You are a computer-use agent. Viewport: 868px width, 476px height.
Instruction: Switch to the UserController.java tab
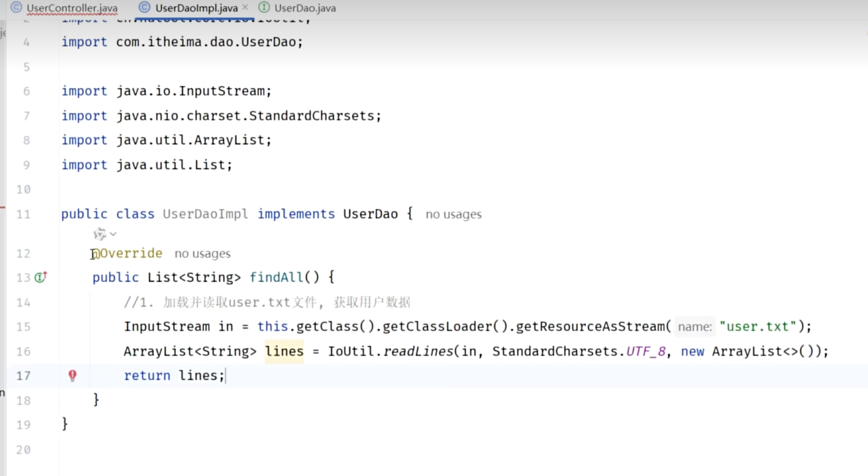pos(72,8)
